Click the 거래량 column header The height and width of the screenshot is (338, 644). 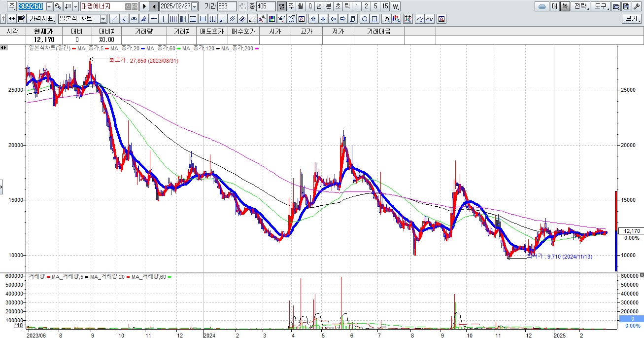pos(143,31)
